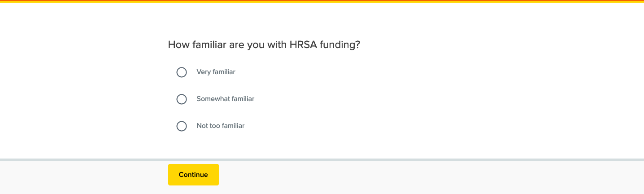
Task: Select the Somewhat familiar radio button
Action: coord(182,99)
